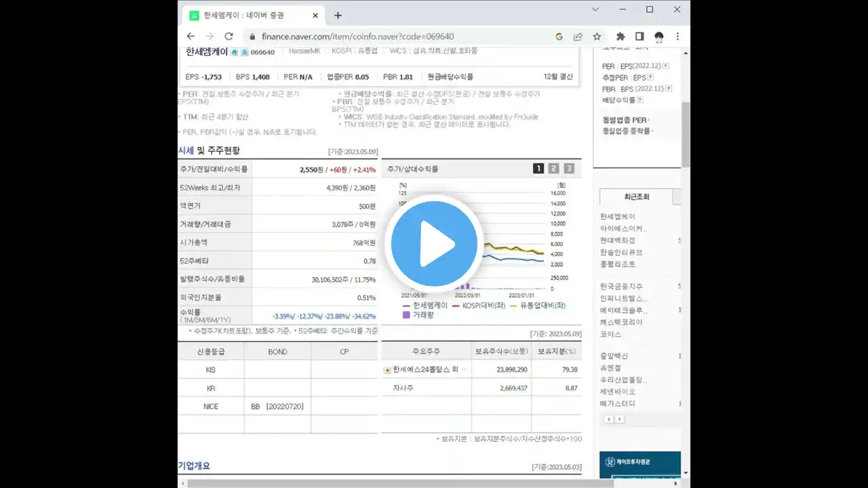Click the 외국인지분율 0.51% value
868x488 pixels.
[366, 298]
